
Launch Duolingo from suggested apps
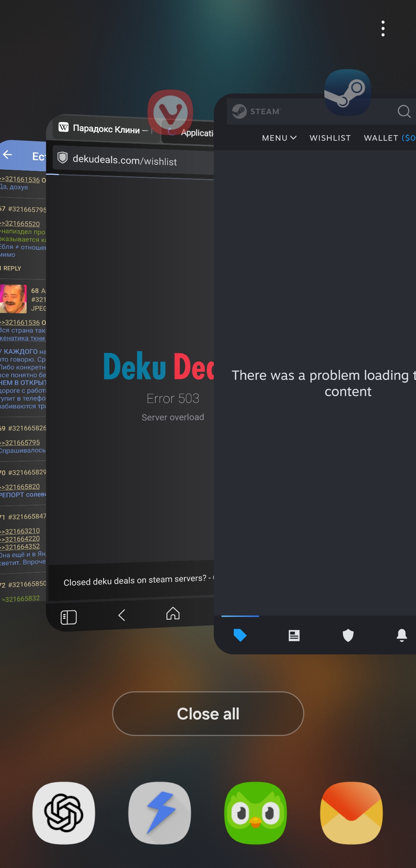tap(256, 813)
